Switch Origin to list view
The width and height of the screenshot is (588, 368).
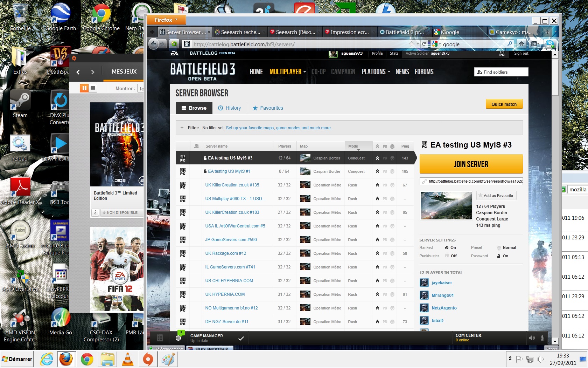(x=93, y=88)
